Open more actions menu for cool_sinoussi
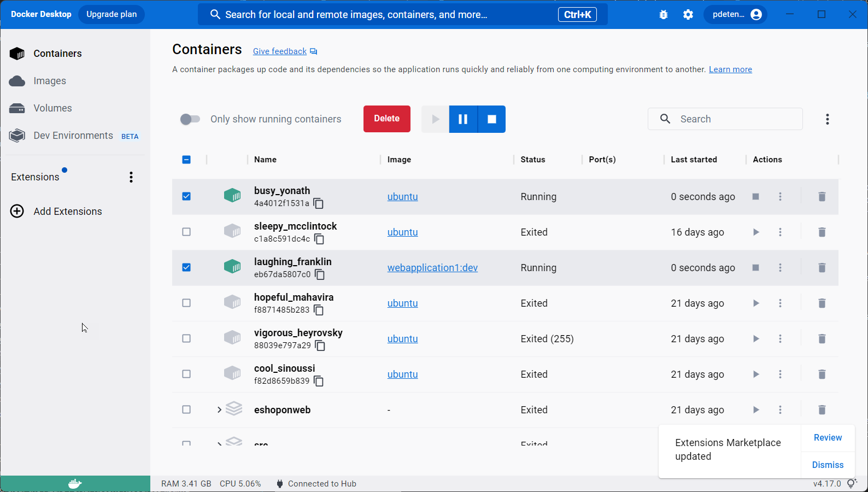Viewport: 868px width, 492px height. (x=780, y=374)
